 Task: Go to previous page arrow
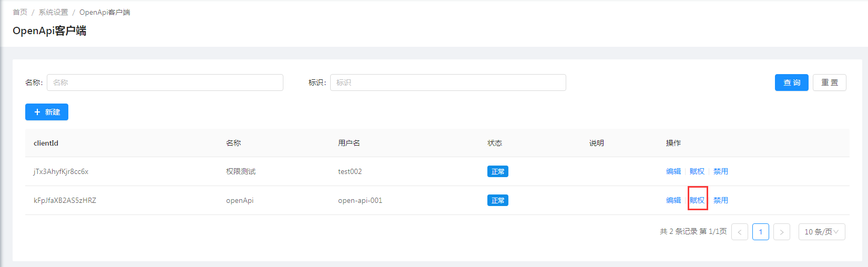coord(739,232)
